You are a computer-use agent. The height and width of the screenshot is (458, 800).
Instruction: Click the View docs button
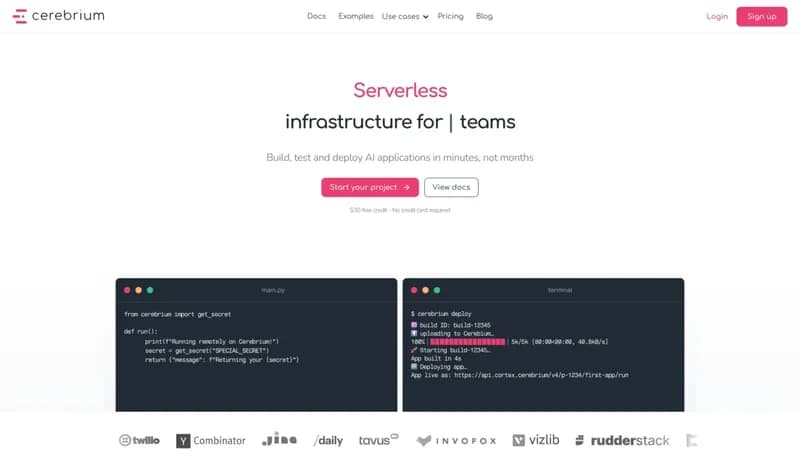[451, 187]
